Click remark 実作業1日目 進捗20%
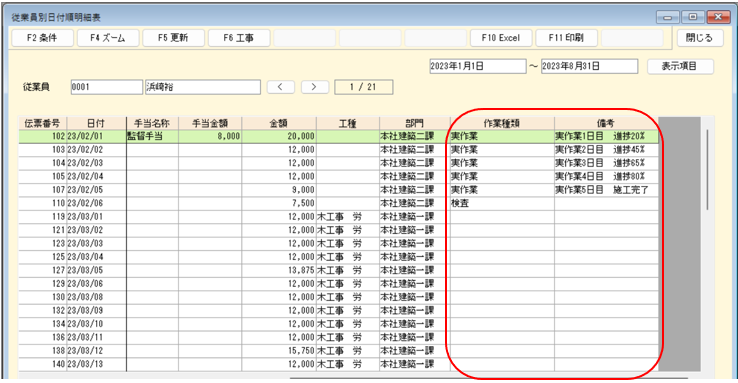Screen dimensions: 738x383 click(x=606, y=136)
